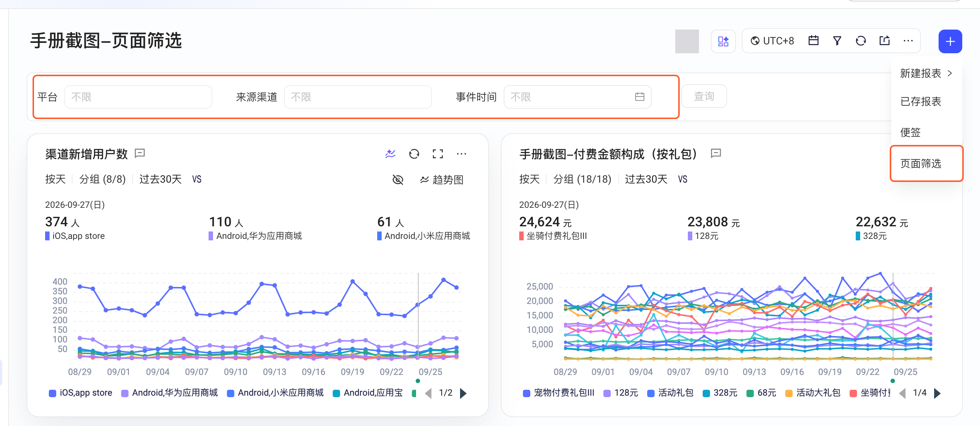Click VS compare on 付费金额构成 chart
This screenshot has height=426, width=980.
[683, 179]
